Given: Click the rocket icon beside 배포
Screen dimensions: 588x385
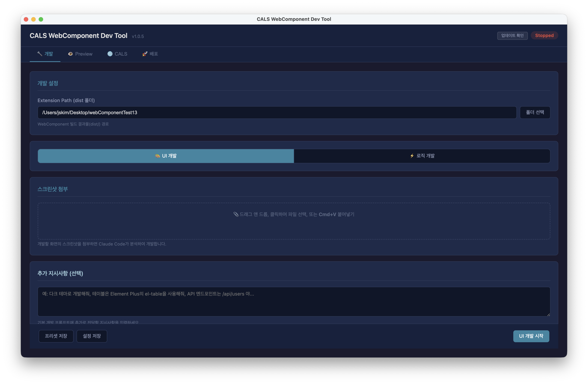Looking at the screenshot, I should pyautogui.click(x=145, y=54).
